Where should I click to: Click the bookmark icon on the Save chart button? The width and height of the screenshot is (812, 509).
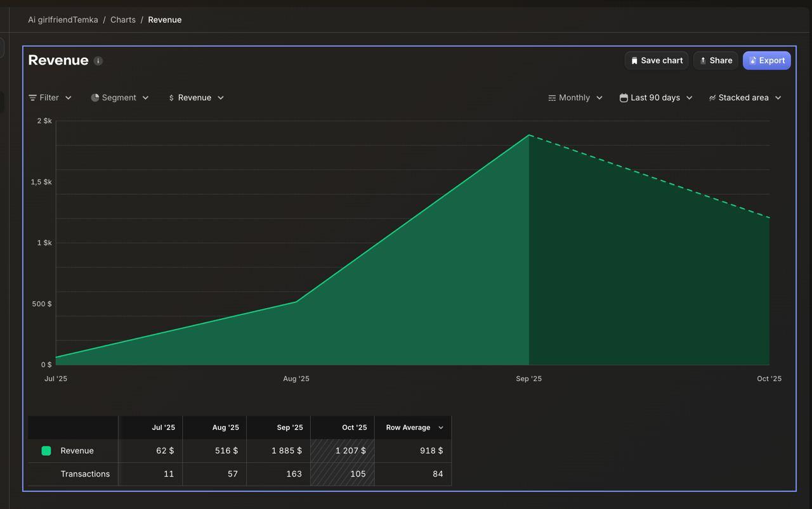[634, 60]
